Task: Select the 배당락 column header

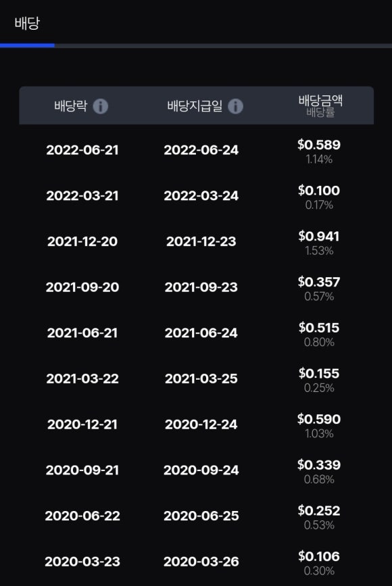Action: pyautogui.click(x=70, y=105)
